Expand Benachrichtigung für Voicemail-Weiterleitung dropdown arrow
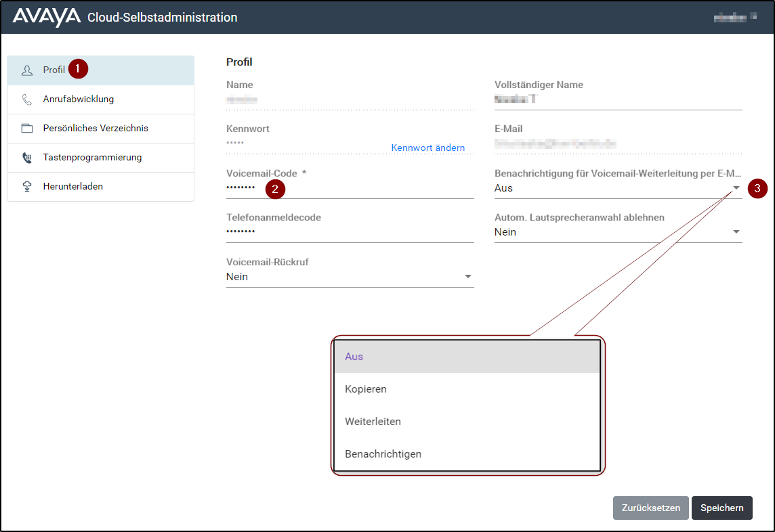The height and width of the screenshot is (532, 775). tap(736, 187)
